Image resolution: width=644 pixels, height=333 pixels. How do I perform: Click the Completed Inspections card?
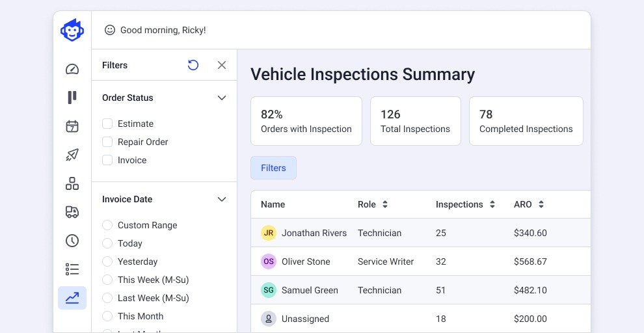click(x=526, y=121)
